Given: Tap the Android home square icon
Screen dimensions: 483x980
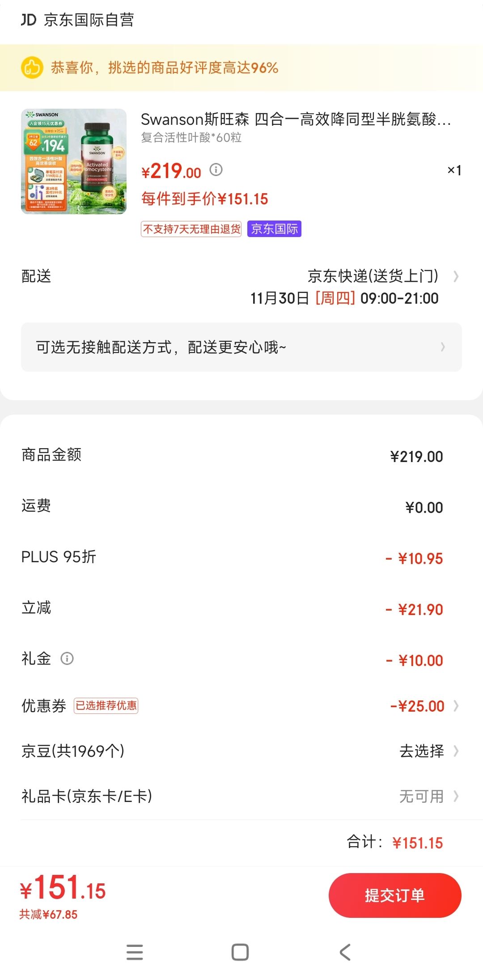Looking at the screenshot, I should (240, 952).
